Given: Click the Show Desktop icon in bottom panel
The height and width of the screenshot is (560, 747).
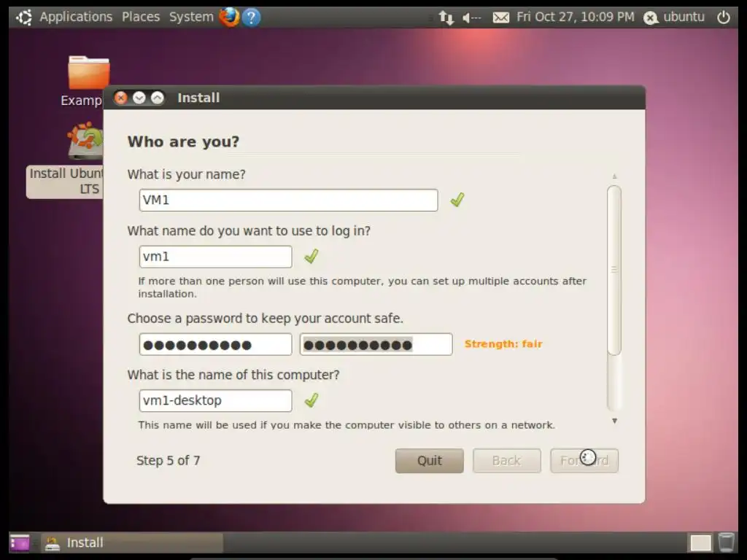Looking at the screenshot, I should [20, 542].
